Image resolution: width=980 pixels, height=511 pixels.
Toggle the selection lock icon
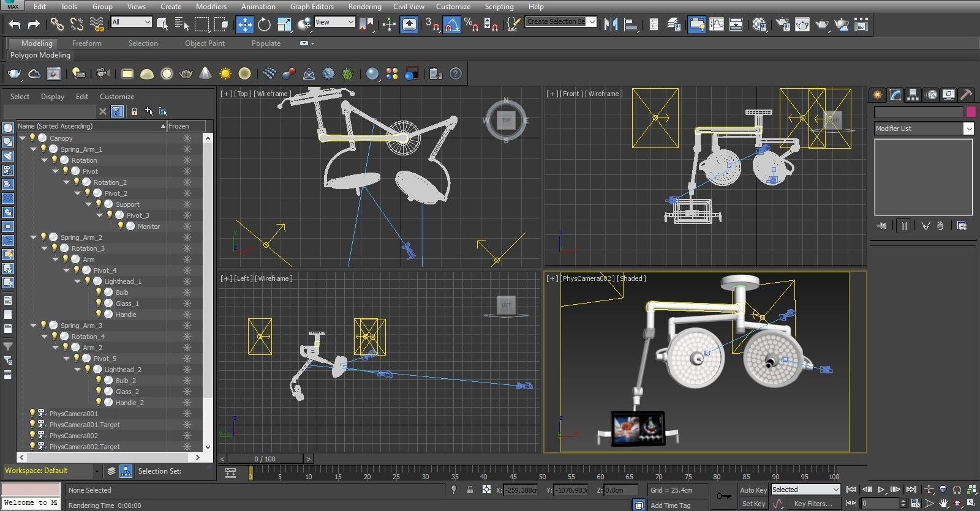pyautogui.click(x=470, y=490)
